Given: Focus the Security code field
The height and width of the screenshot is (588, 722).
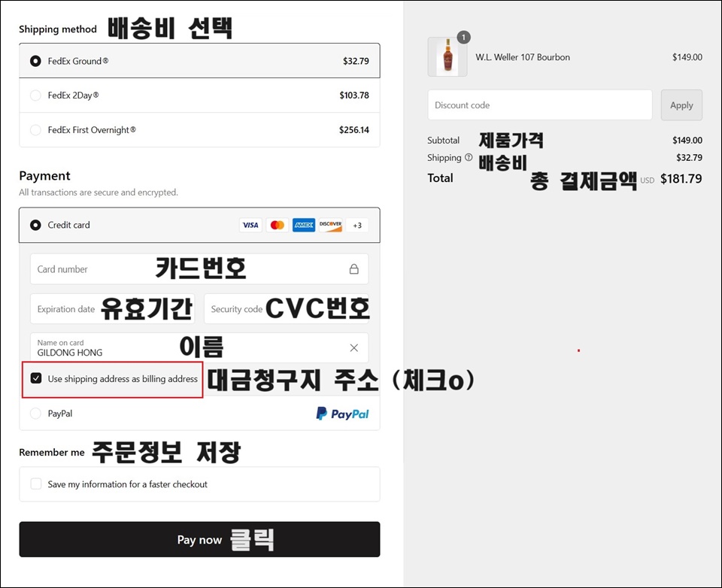Looking at the screenshot, I should (x=287, y=308).
